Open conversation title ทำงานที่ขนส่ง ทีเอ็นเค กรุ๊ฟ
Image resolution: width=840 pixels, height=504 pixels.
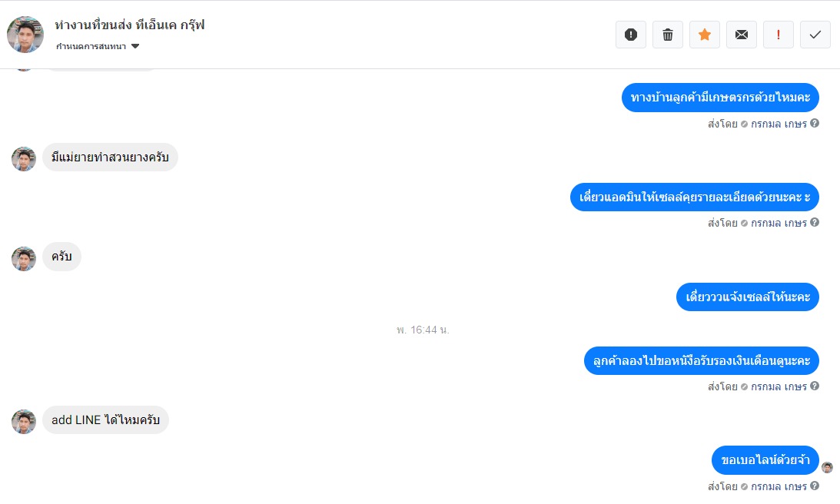tap(130, 25)
